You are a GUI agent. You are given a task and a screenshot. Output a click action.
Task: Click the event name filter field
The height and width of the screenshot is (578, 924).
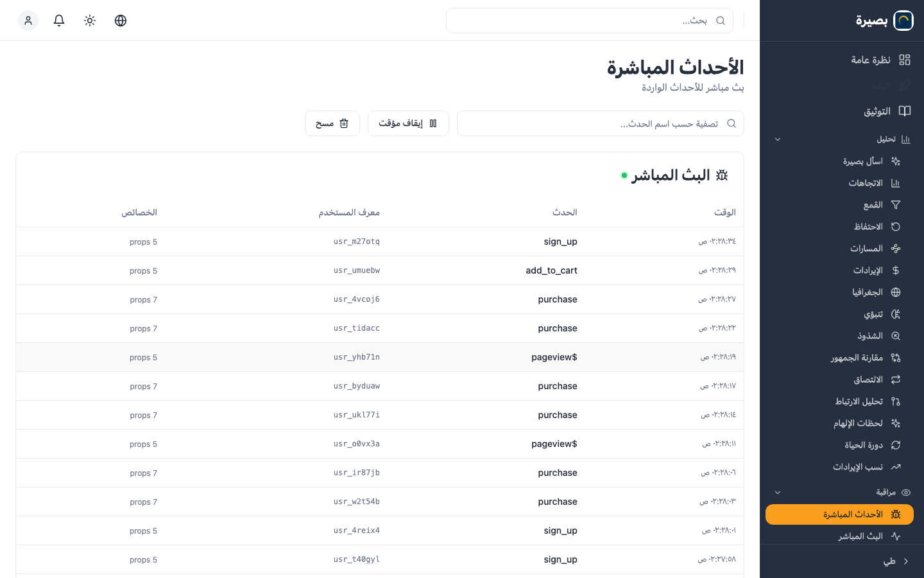pos(601,123)
